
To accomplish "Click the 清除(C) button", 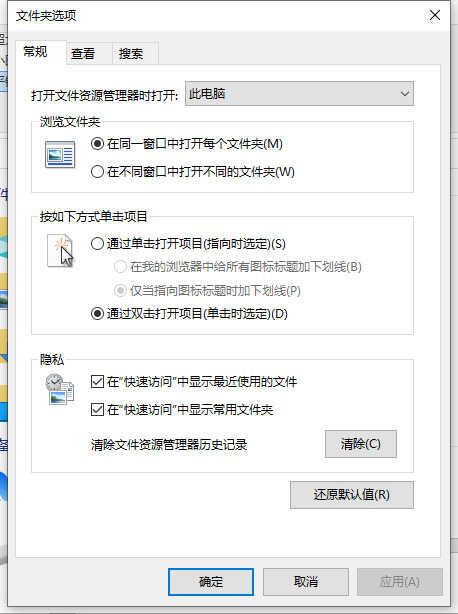I will 361,444.
